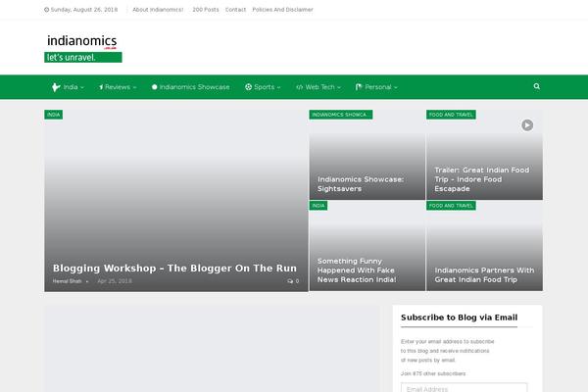
Task: Open the indianomics logo homepage link
Action: coord(83,48)
